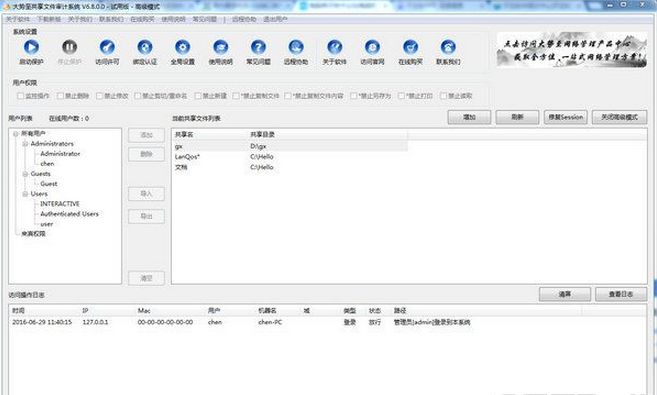Image resolution: width=657 pixels, height=395 pixels.
Task: Click the 导出 export button
Action: (x=146, y=217)
